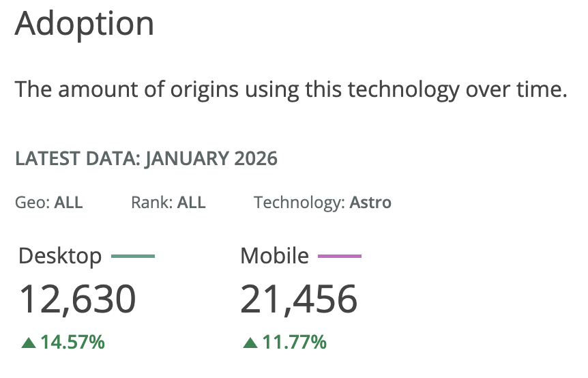
Task: Click the 11.77% Mobile change value
Action: pyautogui.click(x=295, y=342)
